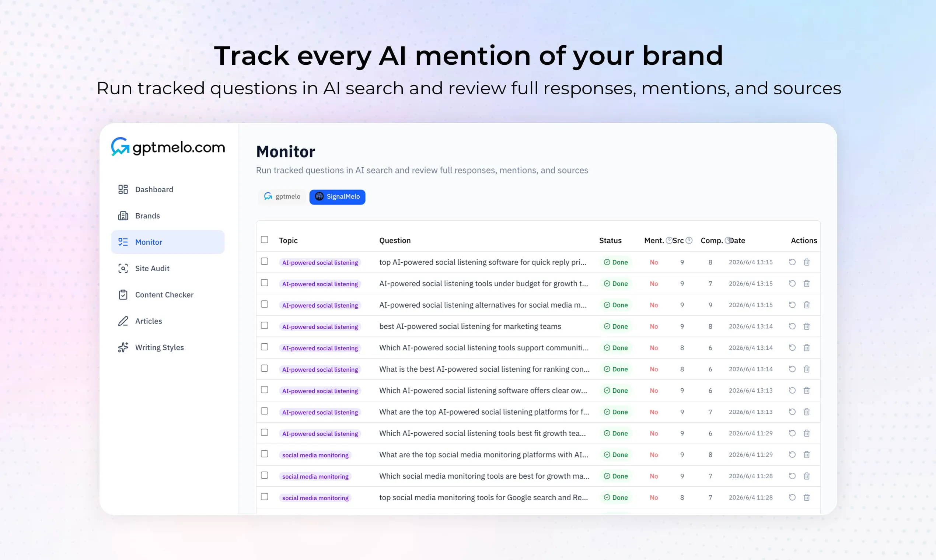Click topic tag on 'tools for Google search' row
This screenshot has width=936, height=560.
(315, 498)
